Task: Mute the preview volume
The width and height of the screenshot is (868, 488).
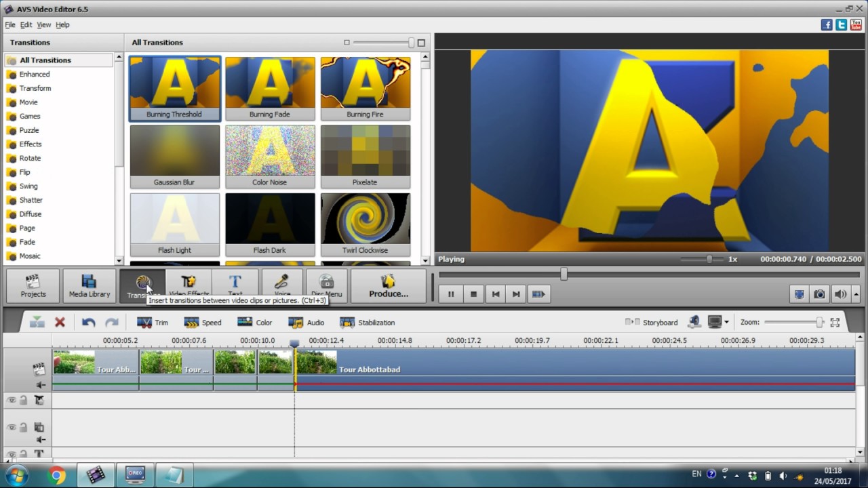Action: pyautogui.click(x=840, y=294)
